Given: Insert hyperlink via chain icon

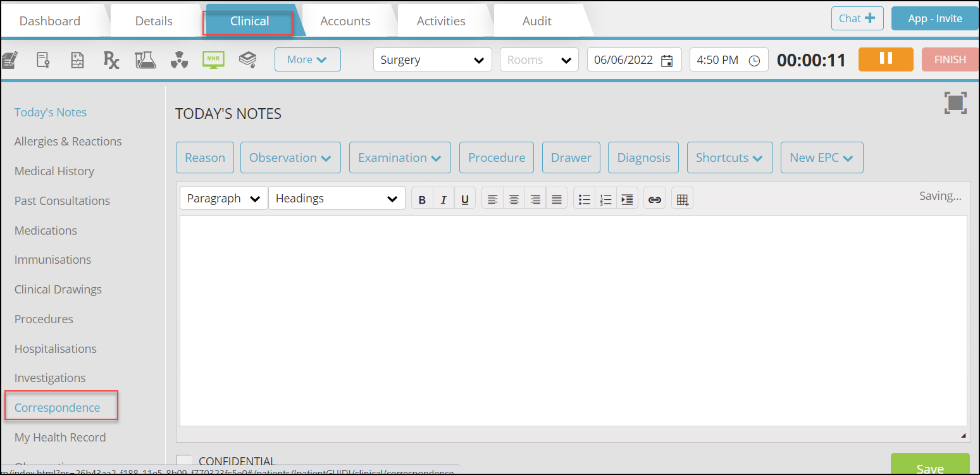Looking at the screenshot, I should pyautogui.click(x=655, y=199).
